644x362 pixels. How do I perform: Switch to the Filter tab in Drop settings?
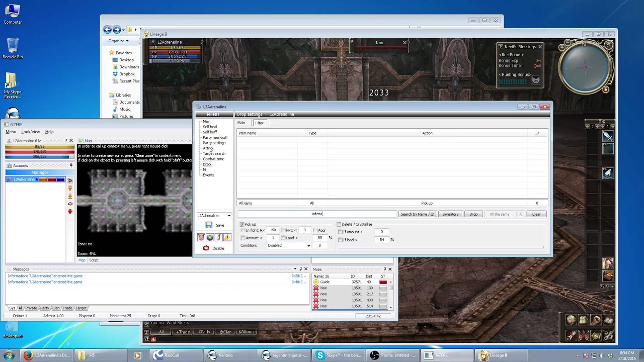tap(259, 123)
